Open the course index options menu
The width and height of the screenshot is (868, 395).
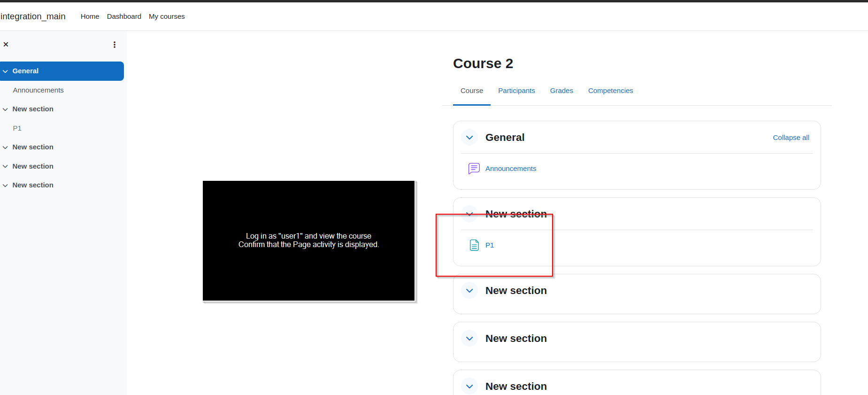tap(115, 45)
